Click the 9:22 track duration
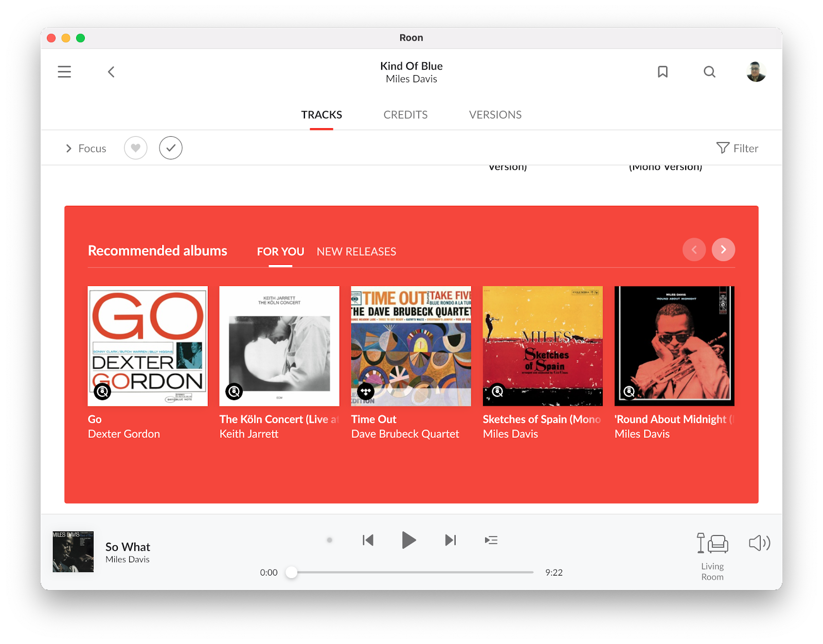 pyautogui.click(x=554, y=573)
